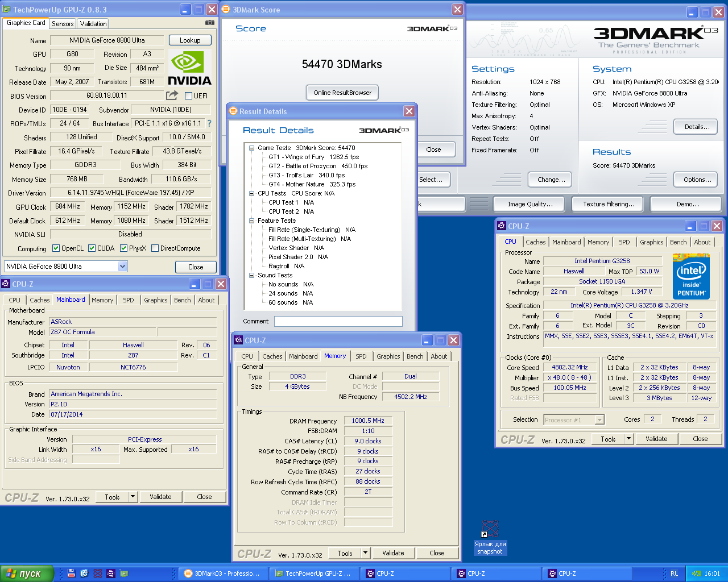Take a GPU-Z screenshot with camera icon
Image resolution: width=728 pixels, height=582 pixels.
coord(210,23)
